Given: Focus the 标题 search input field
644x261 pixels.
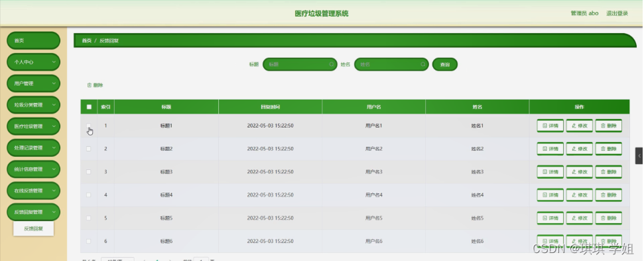Looking at the screenshot, I should pyautogui.click(x=300, y=64).
